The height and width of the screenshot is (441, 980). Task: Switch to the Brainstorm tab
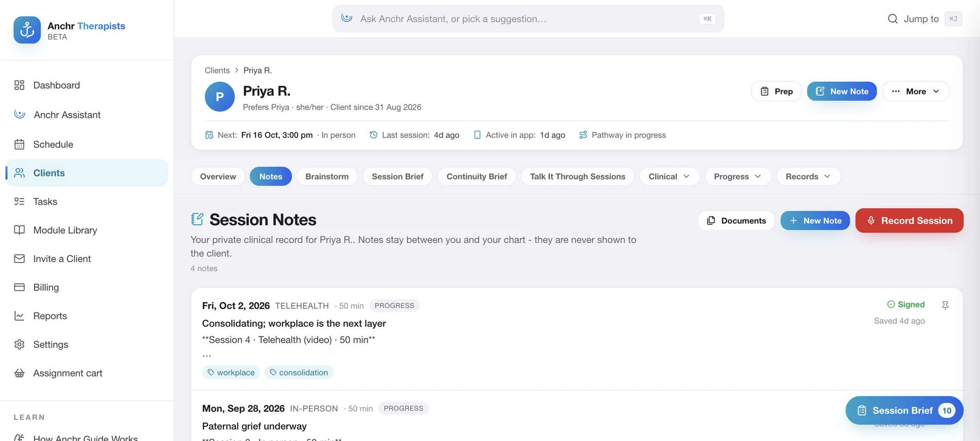coord(327,177)
